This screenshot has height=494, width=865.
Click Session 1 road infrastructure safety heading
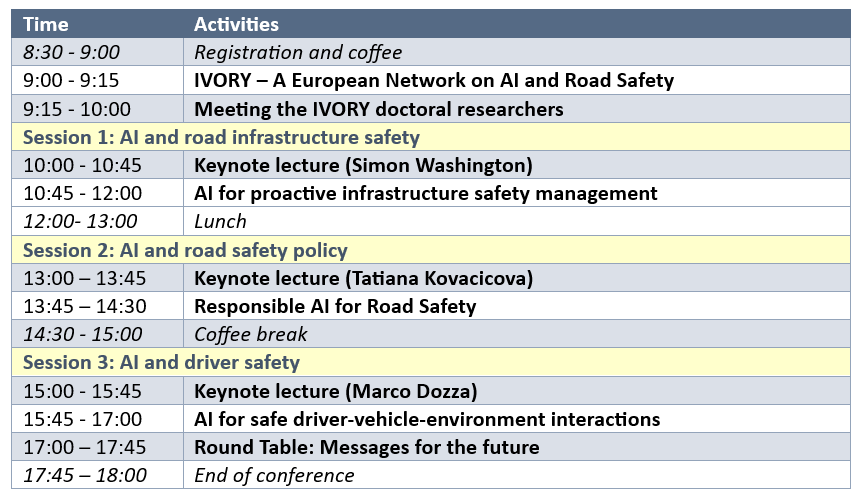click(221, 137)
